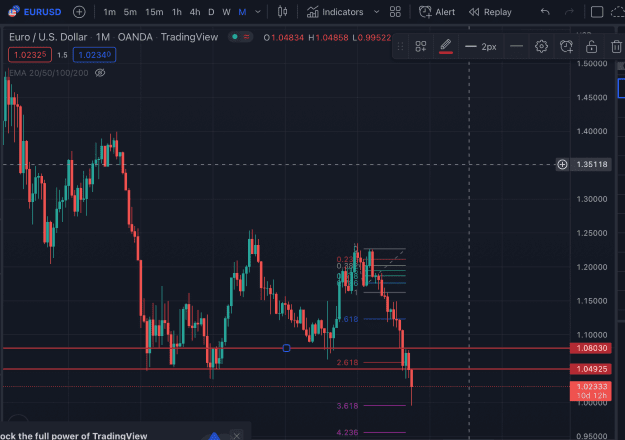The width and height of the screenshot is (625, 440).
Task: Click the blue buy price 1.02340
Action: [94, 55]
